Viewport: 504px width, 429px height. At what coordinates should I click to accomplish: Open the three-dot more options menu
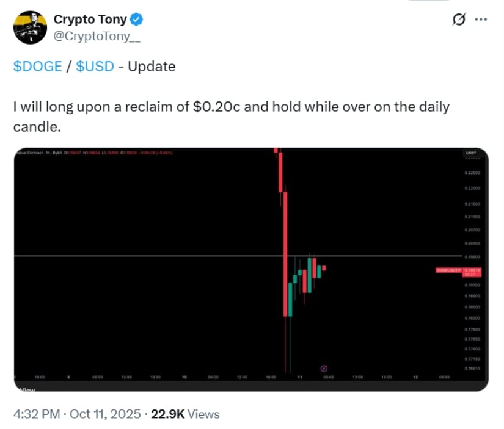click(x=481, y=20)
